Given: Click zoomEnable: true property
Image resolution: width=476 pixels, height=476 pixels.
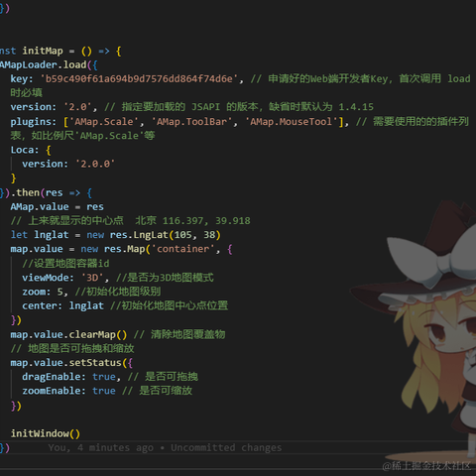Looking at the screenshot, I should click(68, 391).
